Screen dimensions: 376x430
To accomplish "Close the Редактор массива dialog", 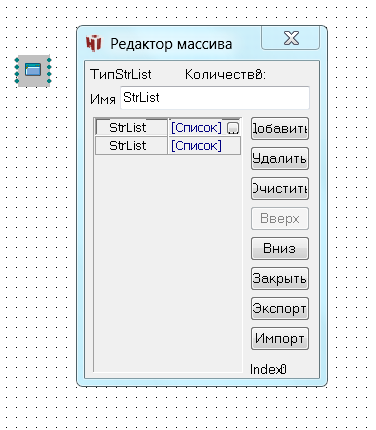I will click(x=291, y=38).
